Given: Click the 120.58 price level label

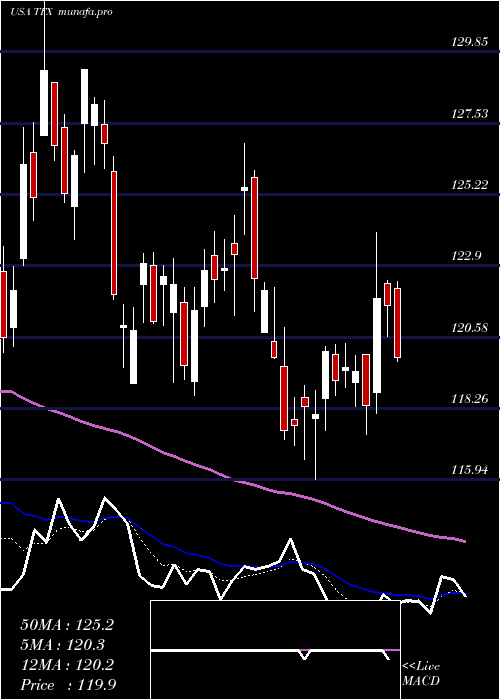Looking at the screenshot, I should pos(470,328).
